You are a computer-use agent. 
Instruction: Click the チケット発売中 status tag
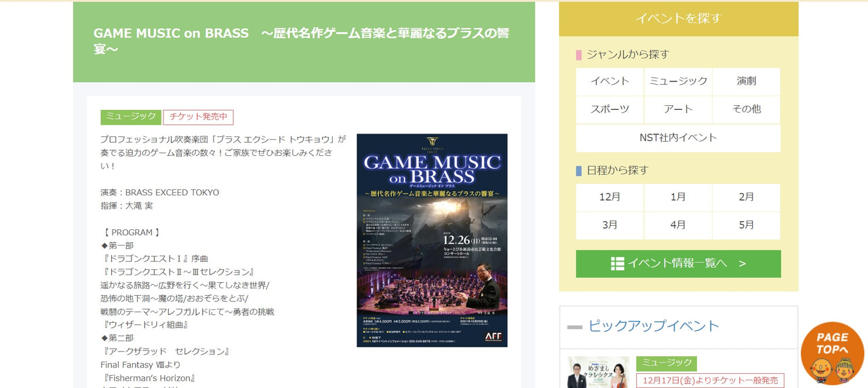coord(198,117)
